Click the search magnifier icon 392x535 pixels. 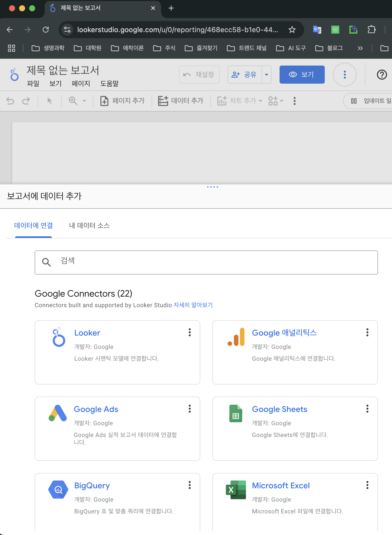(x=46, y=262)
